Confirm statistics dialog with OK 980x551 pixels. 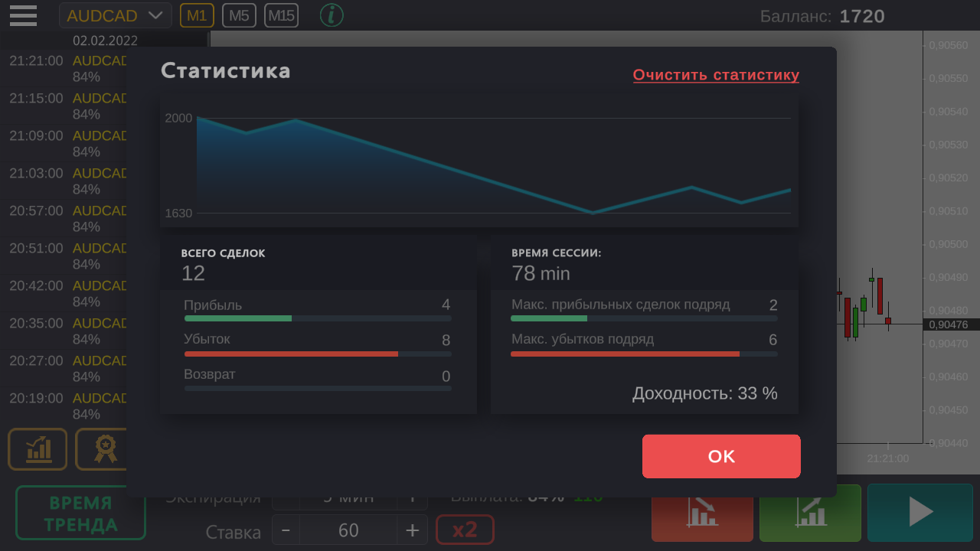coord(720,456)
